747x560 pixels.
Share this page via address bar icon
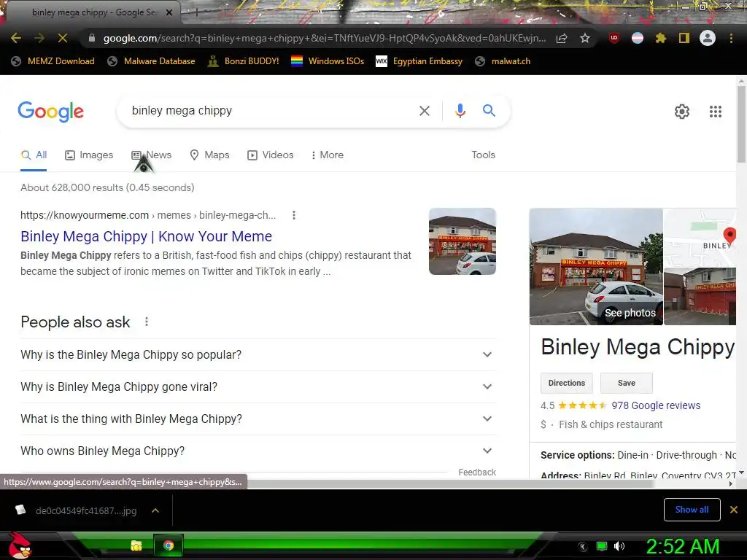coord(562,38)
